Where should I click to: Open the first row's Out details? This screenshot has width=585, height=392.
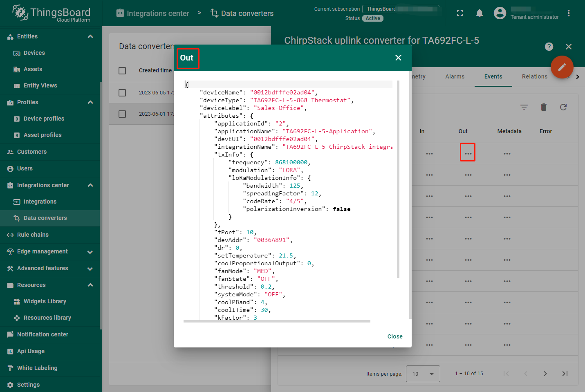point(468,154)
